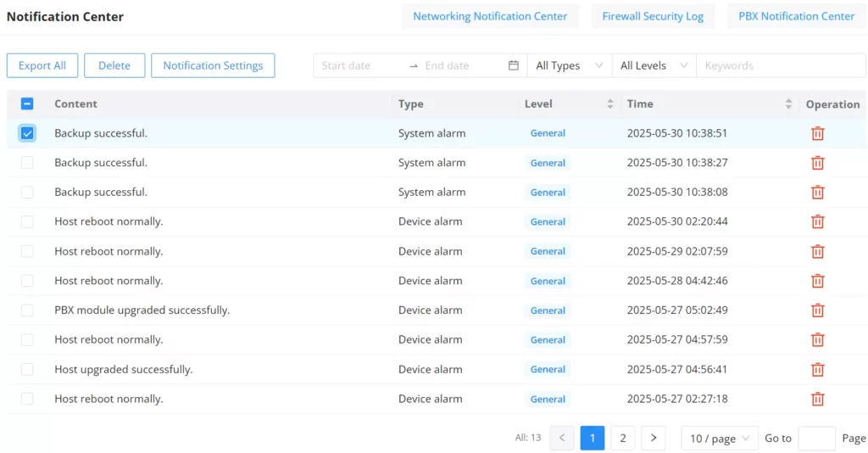Screen dimensions: 868x453
Task: Click the 'All: 13' total count label
Action: tap(528, 438)
